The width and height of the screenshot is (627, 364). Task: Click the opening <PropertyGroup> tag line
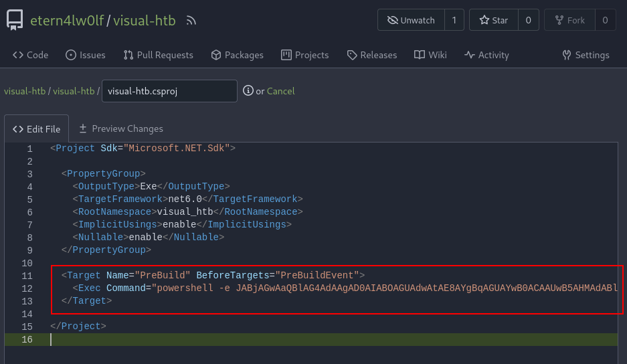click(x=103, y=173)
